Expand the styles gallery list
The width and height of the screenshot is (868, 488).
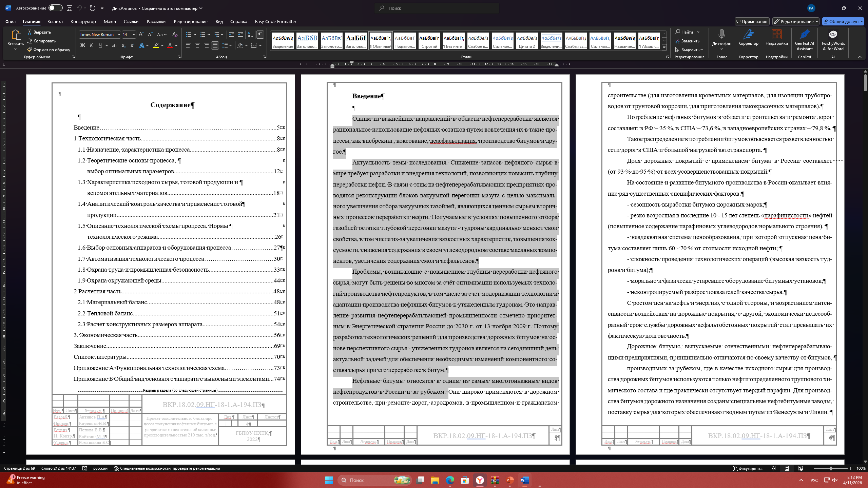point(664,47)
